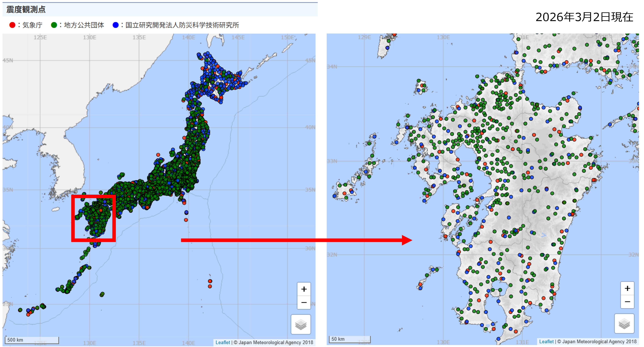Screen dimensions: 644x347
Task: Click Japan Meteorological Agency 2018 text on the right map
Action: (599, 342)
